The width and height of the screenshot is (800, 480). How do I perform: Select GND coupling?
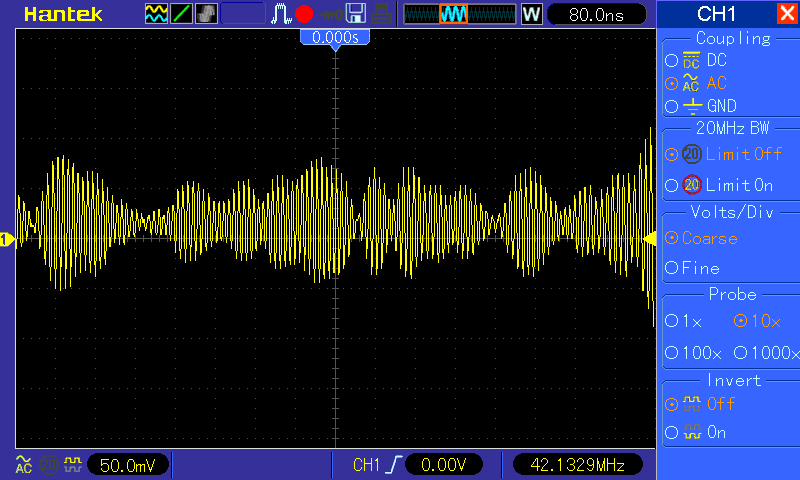coord(701,106)
